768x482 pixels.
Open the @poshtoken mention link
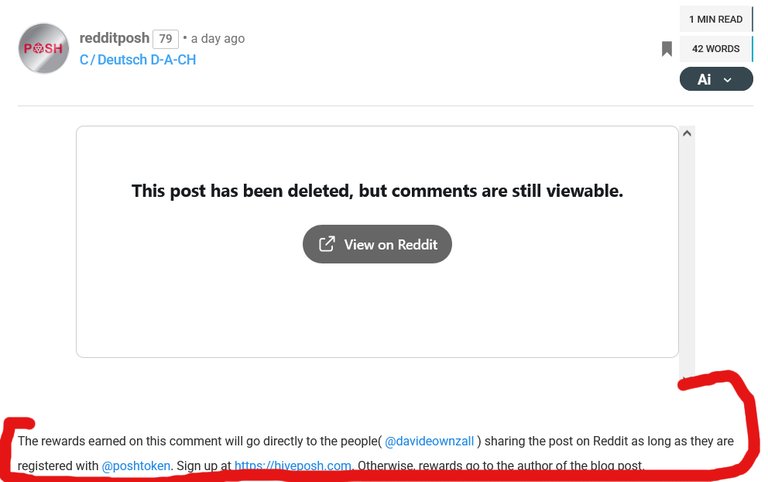[136, 466]
